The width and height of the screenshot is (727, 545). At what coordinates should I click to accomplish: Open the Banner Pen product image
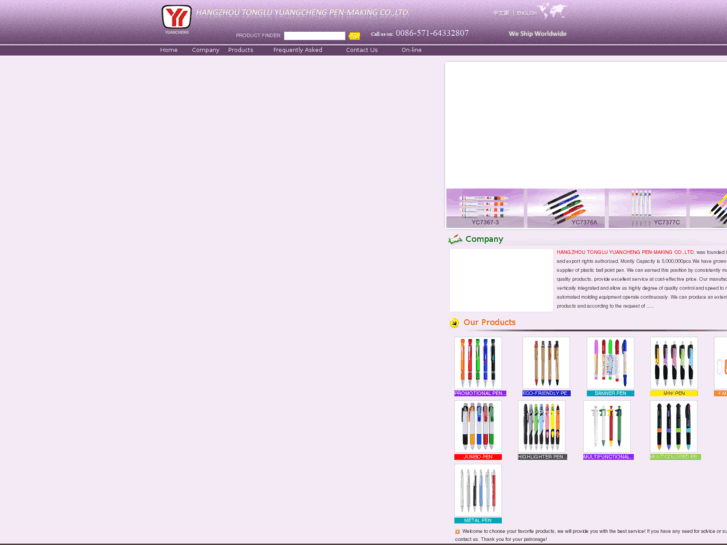[610, 363]
